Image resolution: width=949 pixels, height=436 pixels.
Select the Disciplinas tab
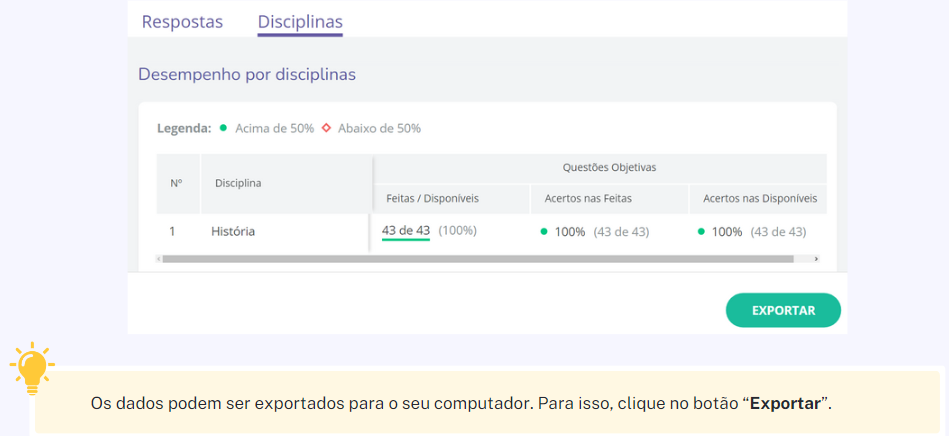pos(300,22)
